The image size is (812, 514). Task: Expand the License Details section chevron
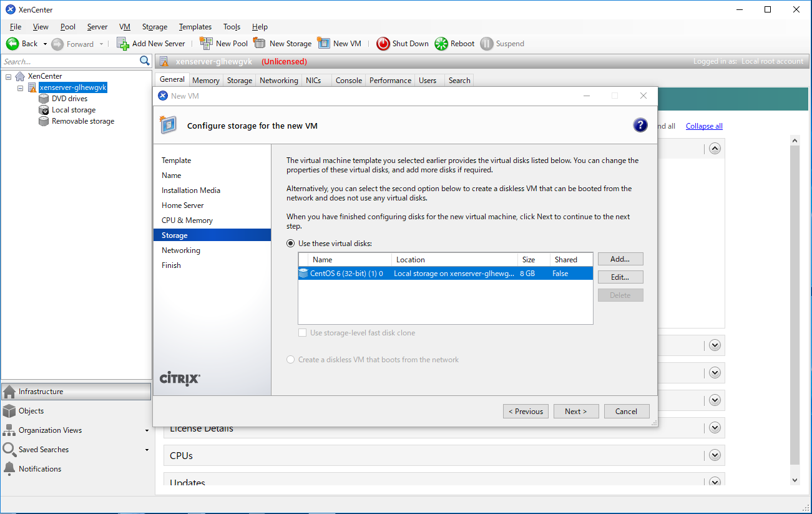coord(715,428)
